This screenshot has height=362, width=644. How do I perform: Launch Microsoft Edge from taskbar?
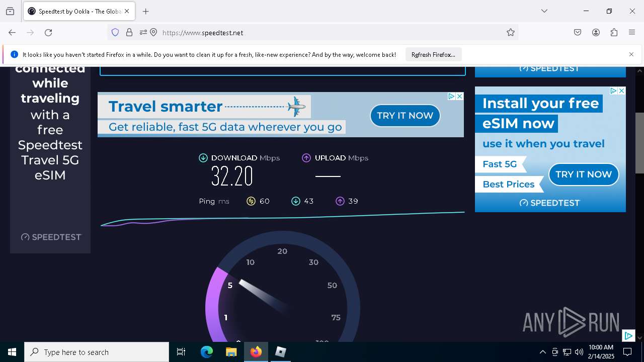tap(207, 352)
